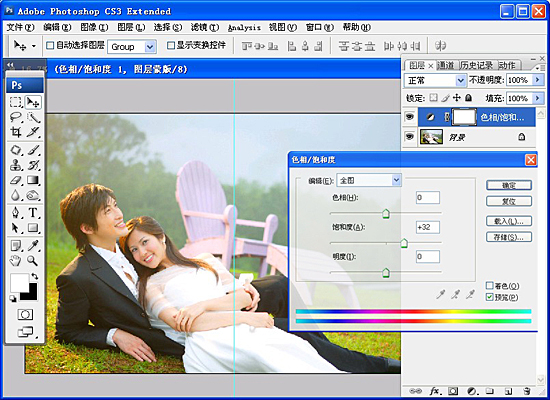Select the Eyedropper tool
This screenshot has width=550, height=400.
[x=33, y=246]
